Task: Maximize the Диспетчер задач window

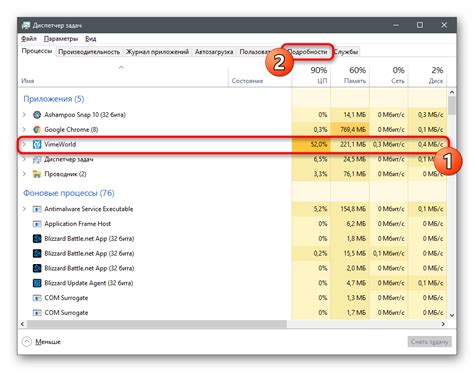Action: click(420, 25)
